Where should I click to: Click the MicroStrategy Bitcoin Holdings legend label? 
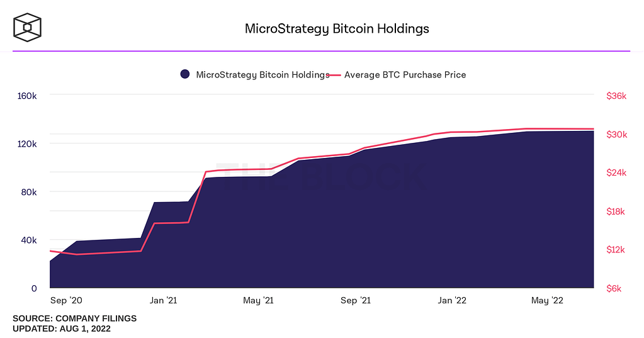click(x=263, y=74)
